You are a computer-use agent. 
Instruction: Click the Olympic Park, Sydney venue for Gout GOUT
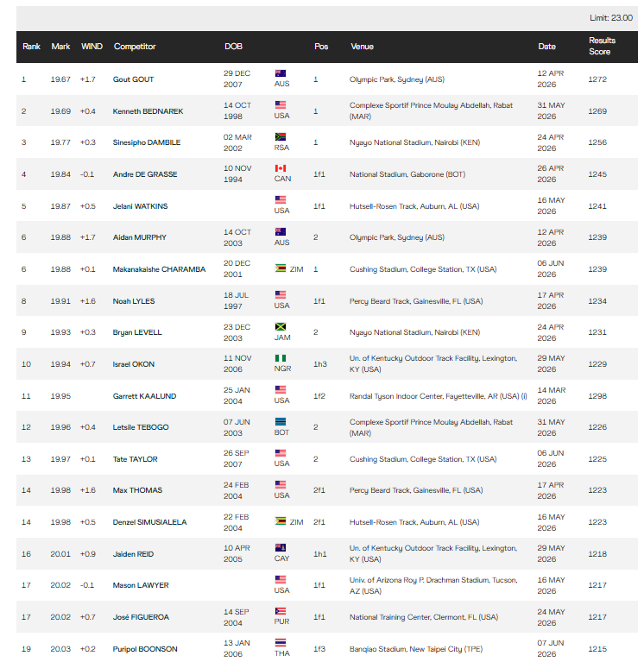(x=396, y=79)
